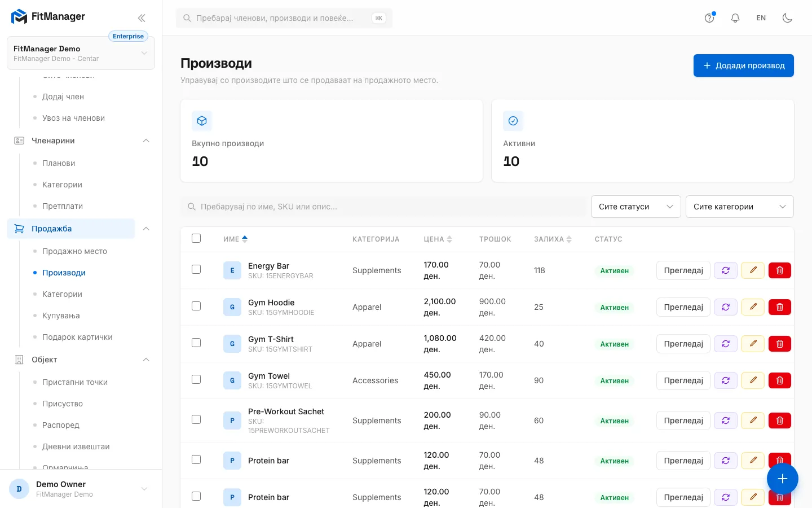Delete the Energy Bar product
812x508 pixels.
click(780, 270)
